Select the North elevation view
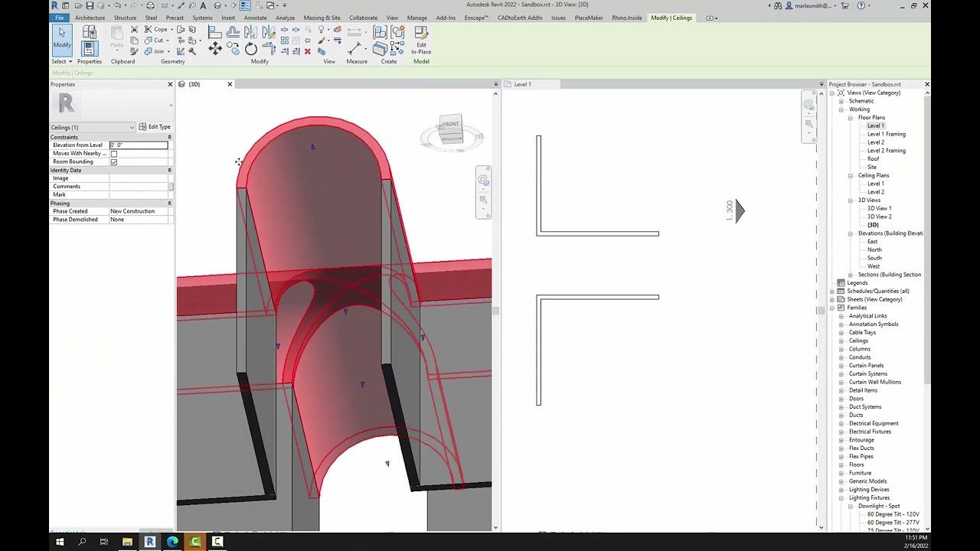This screenshot has height=551, width=980. coord(874,249)
